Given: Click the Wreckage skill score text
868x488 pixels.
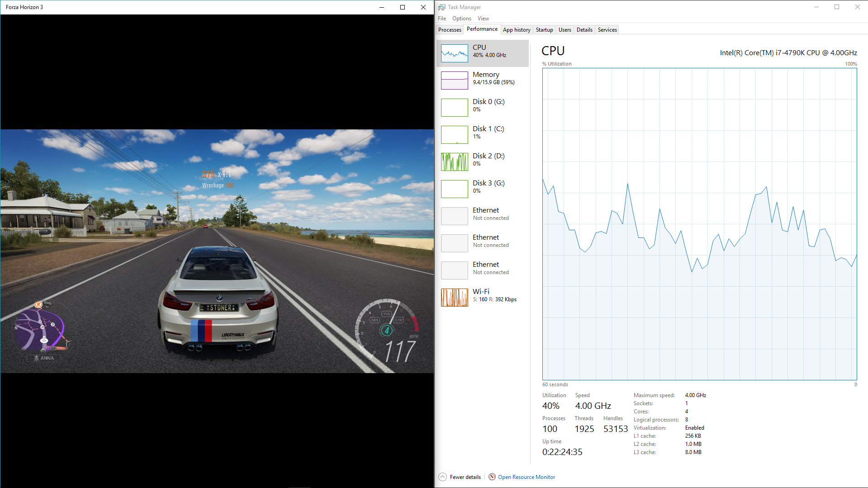Looking at the screenshot, I should [218, 185].
